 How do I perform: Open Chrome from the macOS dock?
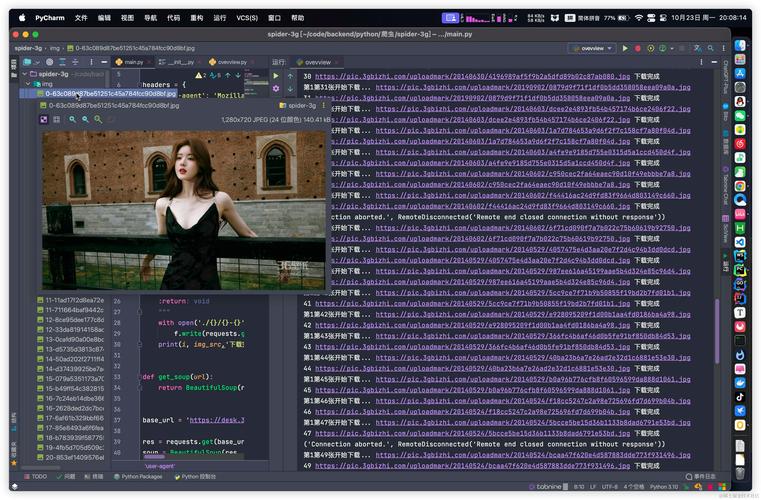click(x=740, y=186)
